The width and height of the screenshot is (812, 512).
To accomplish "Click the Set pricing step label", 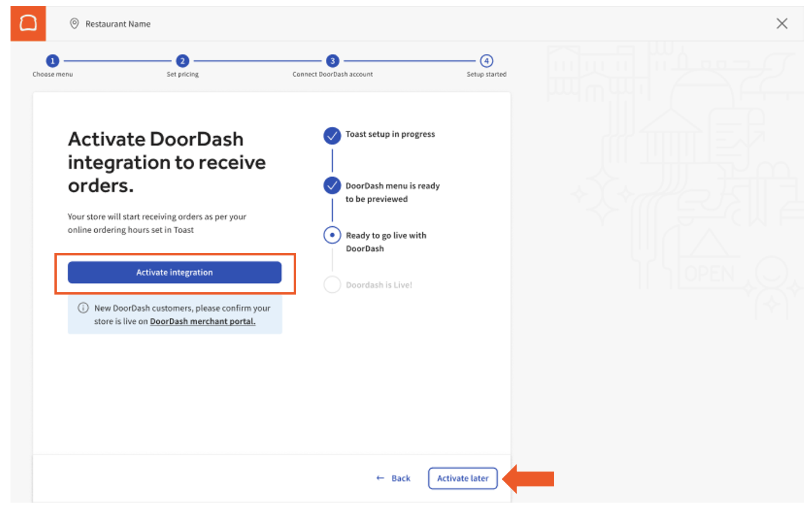I will [x=182, y=74].
